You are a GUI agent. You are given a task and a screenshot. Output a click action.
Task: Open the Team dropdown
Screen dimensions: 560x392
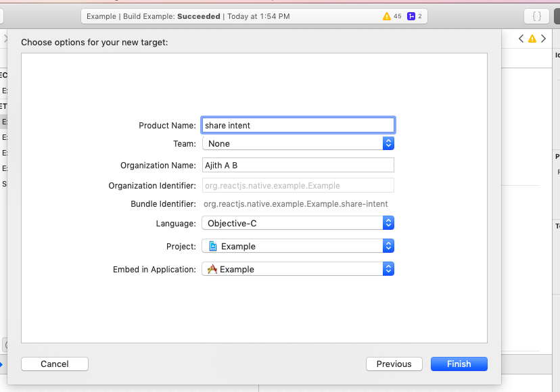(x=298, y=143)
